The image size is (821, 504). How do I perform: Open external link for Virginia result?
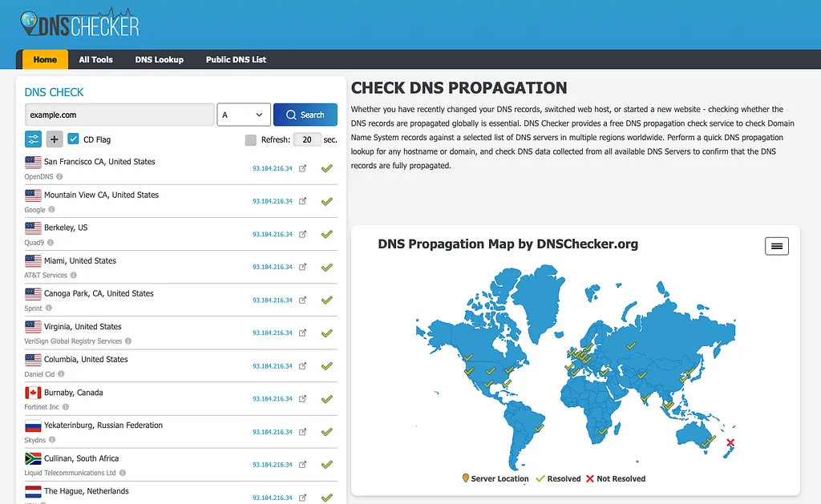[x=302, y=333]
